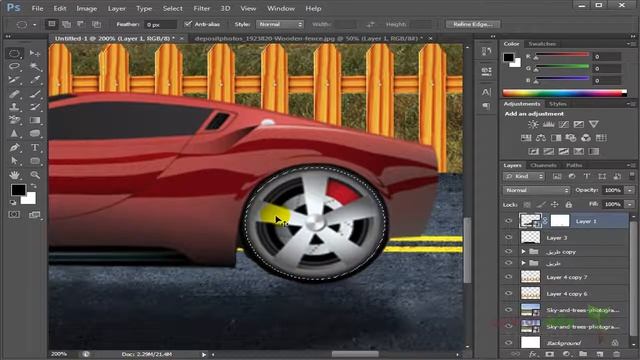Switch to the Styles tab
The image size is (640, 360).
coord(558,104)
